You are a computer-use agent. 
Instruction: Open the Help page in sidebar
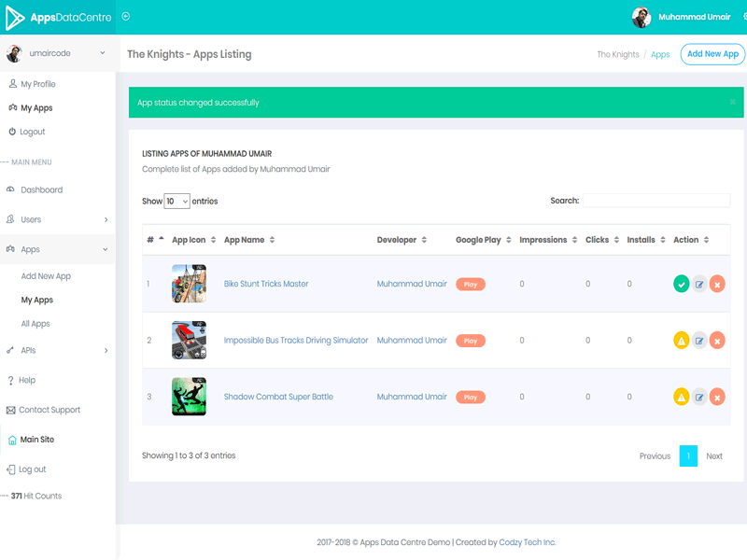[x=27, y=380]
